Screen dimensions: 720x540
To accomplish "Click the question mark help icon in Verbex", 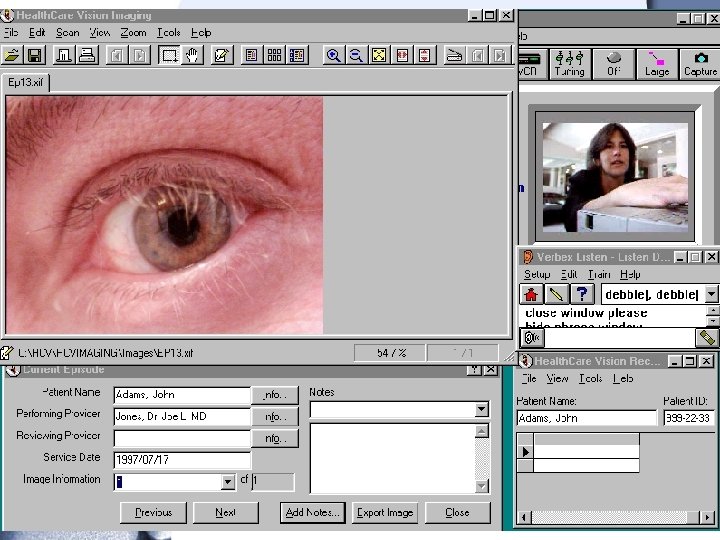I will coord(582,294).
